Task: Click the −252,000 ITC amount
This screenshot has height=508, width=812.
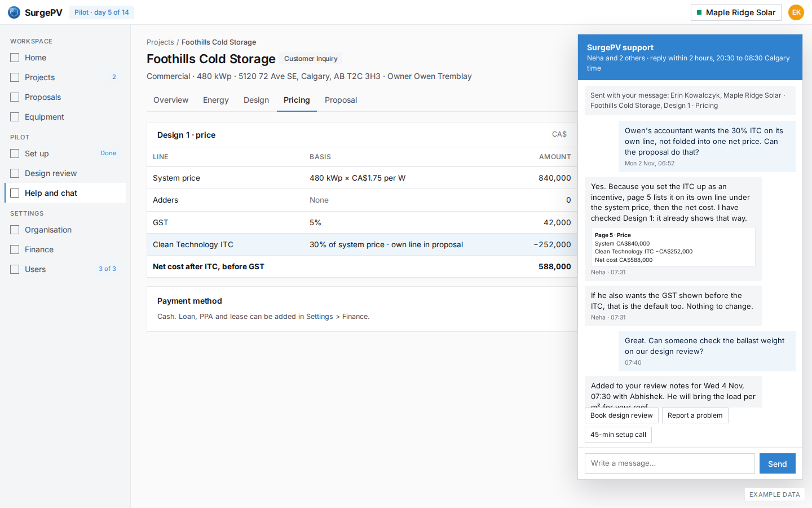Action: pos(552,244)
